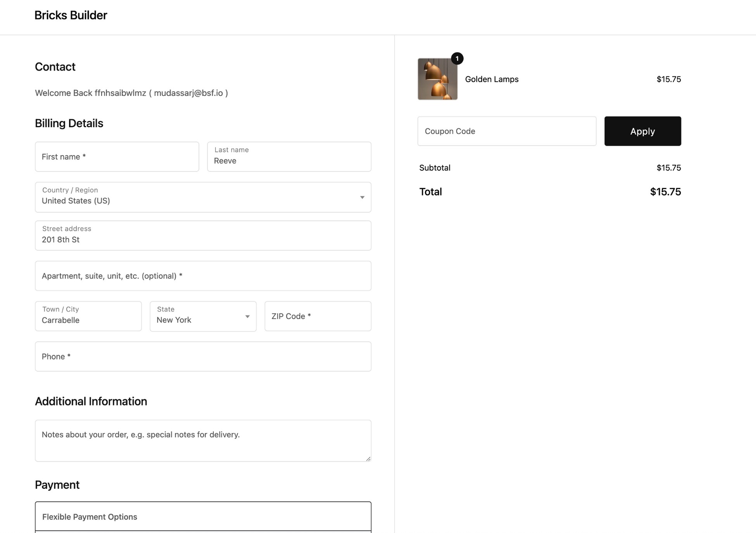Click the Phone number input field
Image resolution: width=756 pixels, height=533 pixels.
(203, 356)
